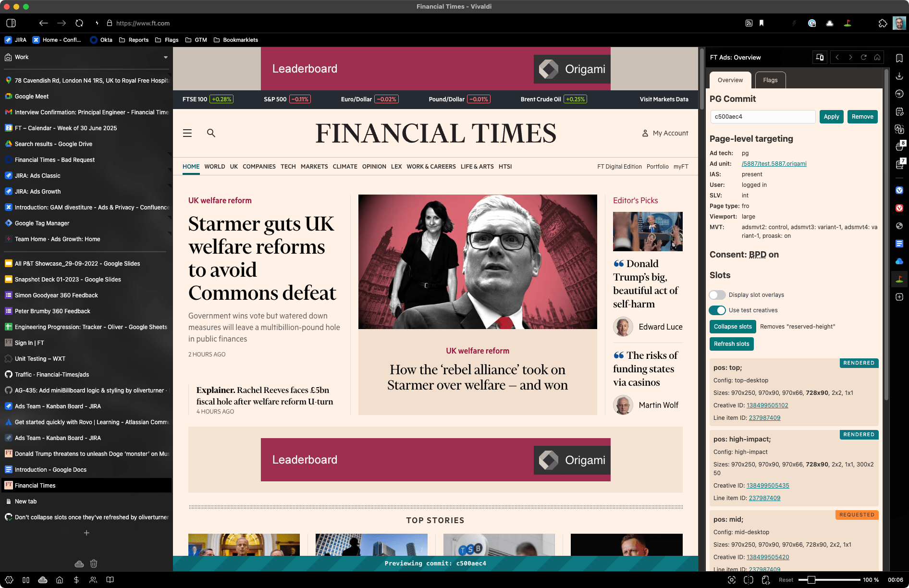Open the Trump editor's pick thumbnail
This screenshot has width=909, height=588.
[x=648, y=232]
